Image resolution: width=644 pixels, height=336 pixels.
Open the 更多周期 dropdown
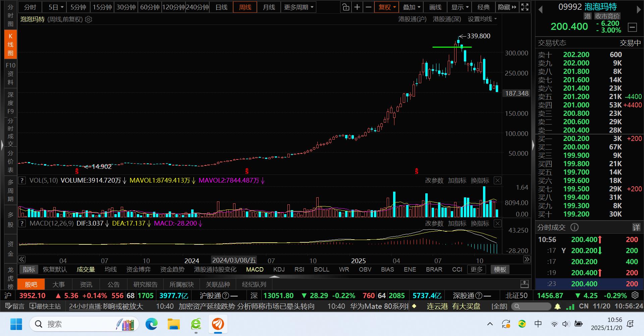click(299, 7)
